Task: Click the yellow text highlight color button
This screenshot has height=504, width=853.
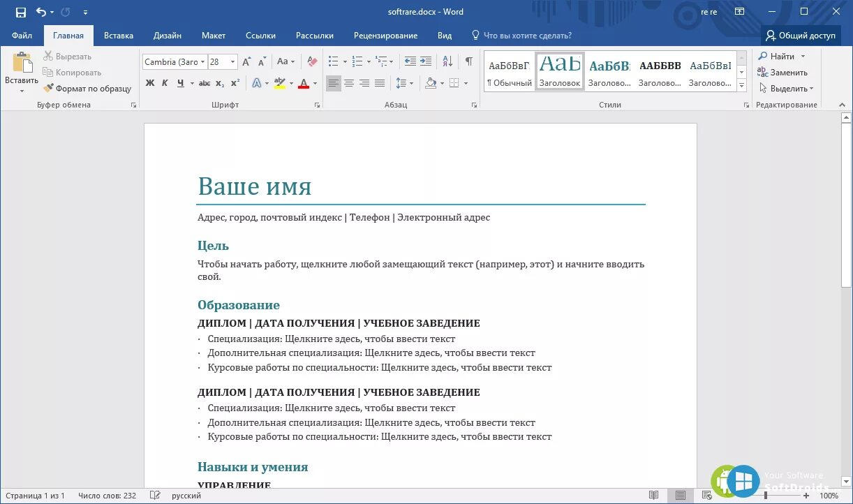Action: (x=279, y=83)
